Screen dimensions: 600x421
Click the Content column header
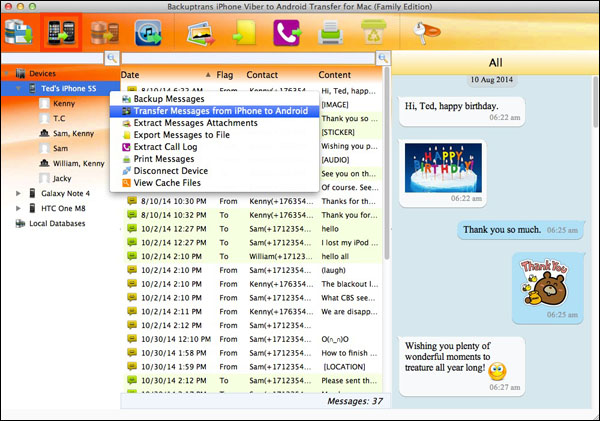click(334, 75)
